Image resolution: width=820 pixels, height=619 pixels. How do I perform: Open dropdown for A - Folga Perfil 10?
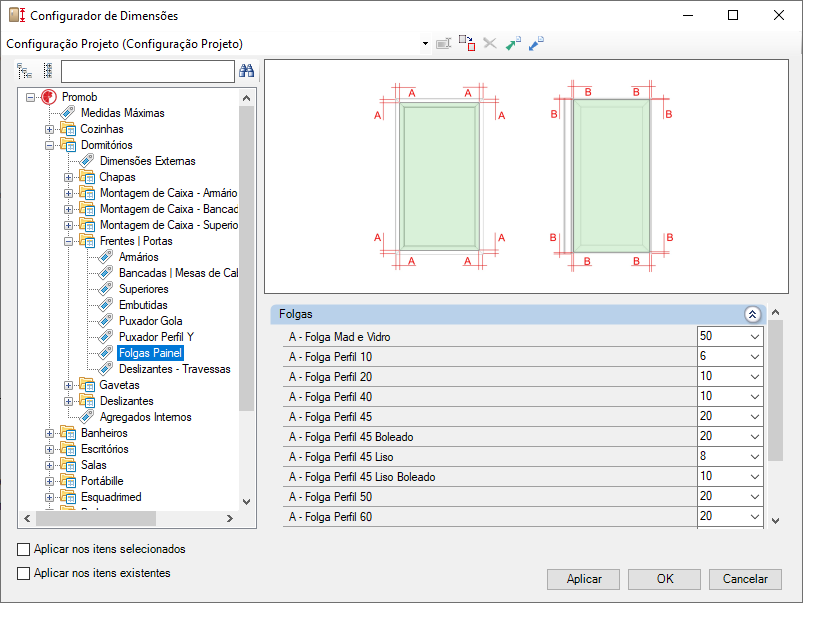[755, 357]
